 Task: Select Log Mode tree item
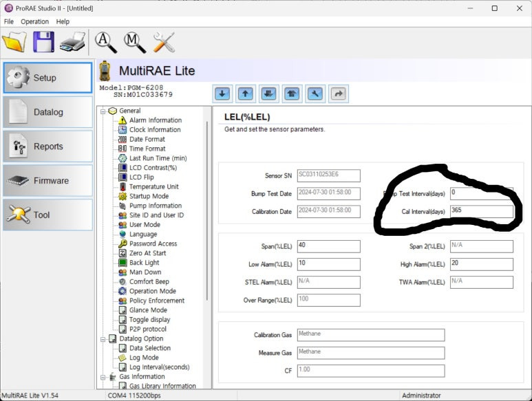(x=144, y=357)
